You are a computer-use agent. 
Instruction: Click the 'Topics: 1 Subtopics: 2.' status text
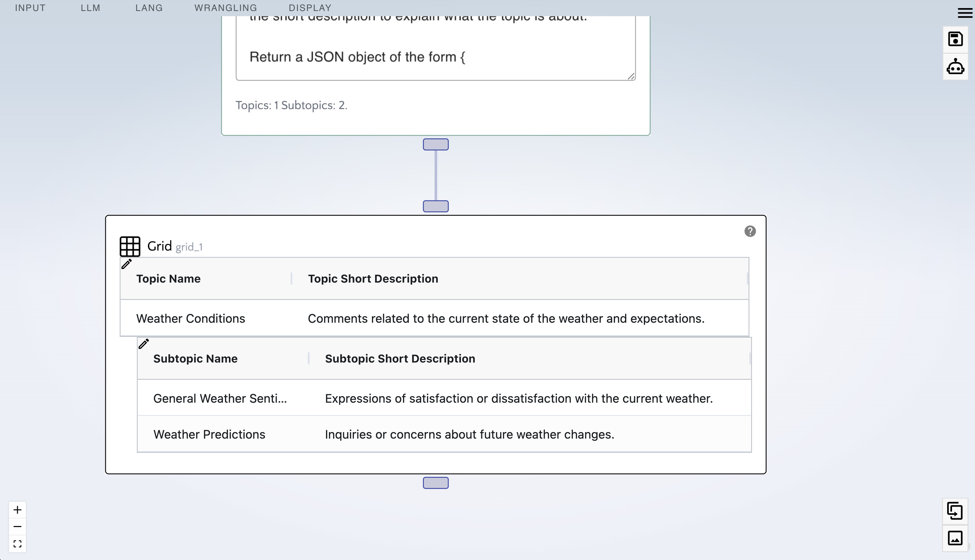coord(291,106)
